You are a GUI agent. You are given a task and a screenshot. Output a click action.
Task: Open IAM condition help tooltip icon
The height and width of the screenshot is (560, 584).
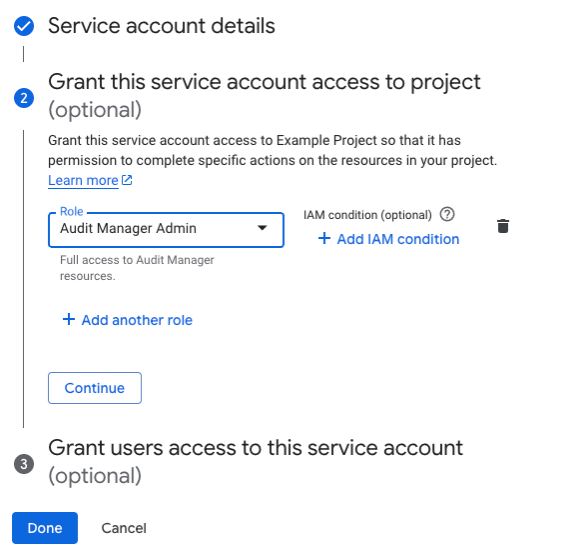pyautogui.click(x=447, y=214)
